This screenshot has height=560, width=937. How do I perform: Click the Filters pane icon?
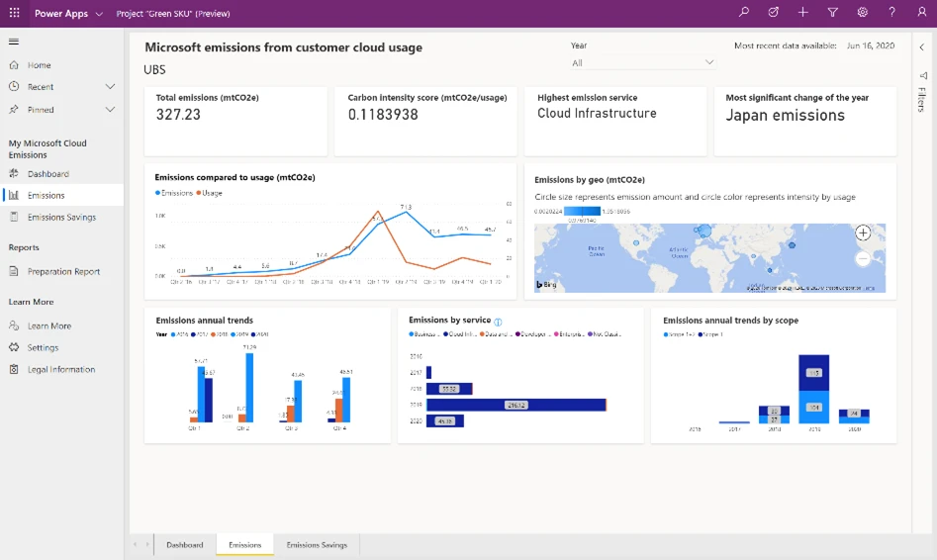pos(923,76)
